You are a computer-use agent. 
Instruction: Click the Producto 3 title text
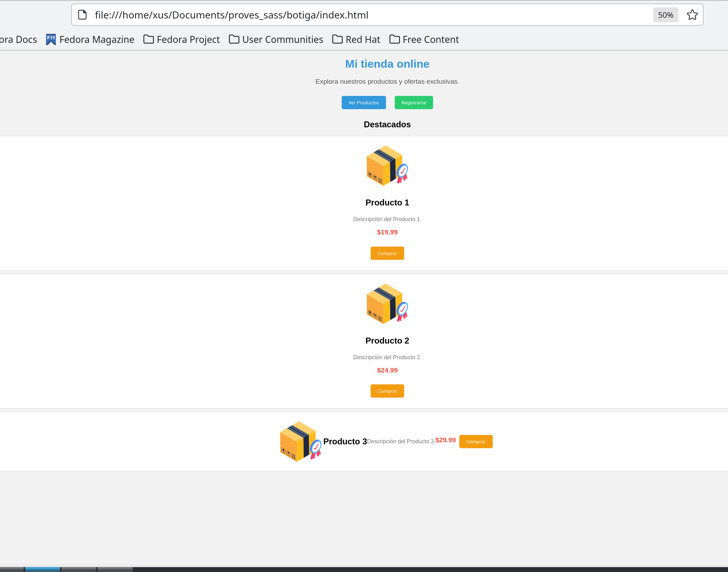coord(345,442)
